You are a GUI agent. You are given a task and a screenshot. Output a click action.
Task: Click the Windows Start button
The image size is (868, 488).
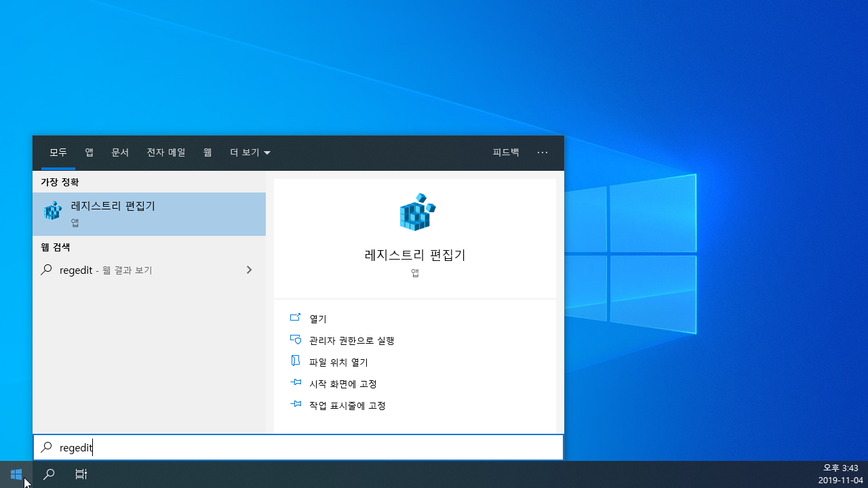pos(16,474)
